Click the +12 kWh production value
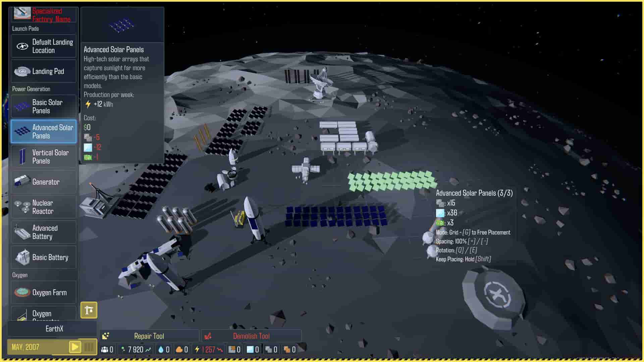 [x=103, y=104]
